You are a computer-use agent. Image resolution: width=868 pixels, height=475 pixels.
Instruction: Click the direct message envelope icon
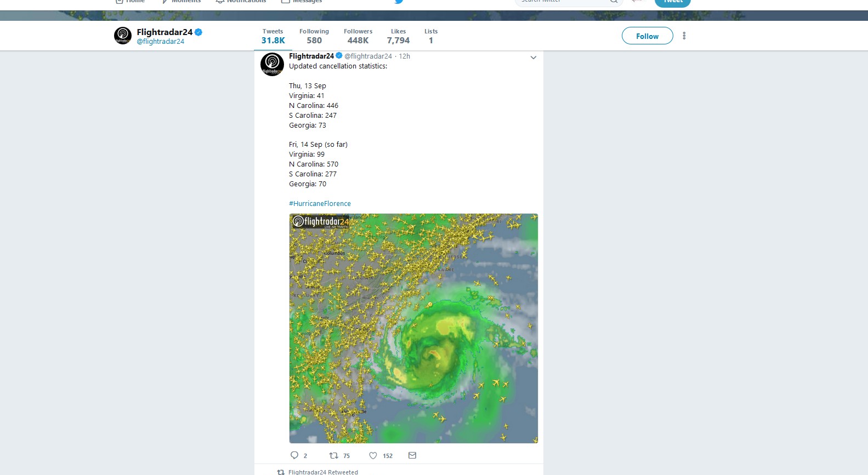pos(412,455)
